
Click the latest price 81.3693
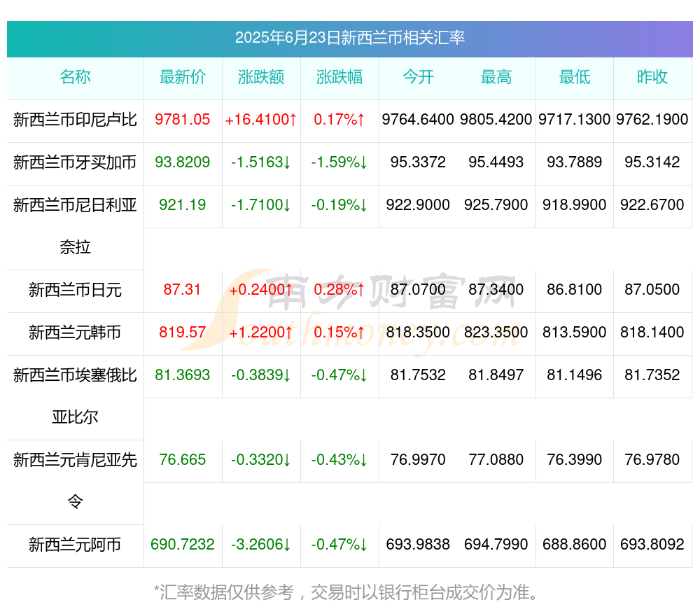click(183, 375)
